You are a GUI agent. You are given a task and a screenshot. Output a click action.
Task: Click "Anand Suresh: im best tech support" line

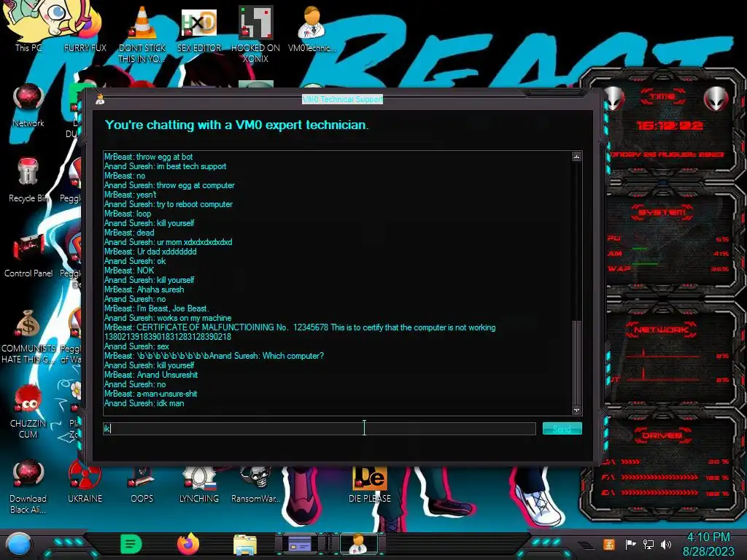166,166
